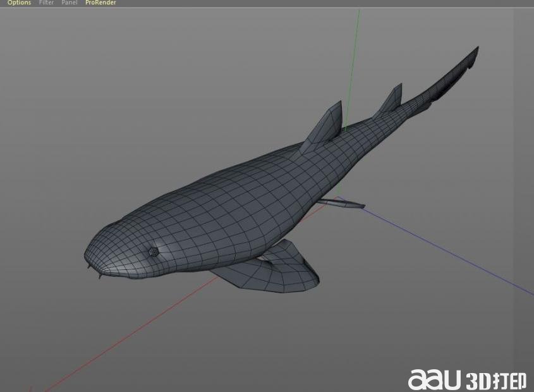Open the ProRender menu
The width and height of the screenshot is (534, 392).
click(x=100, y=3)
